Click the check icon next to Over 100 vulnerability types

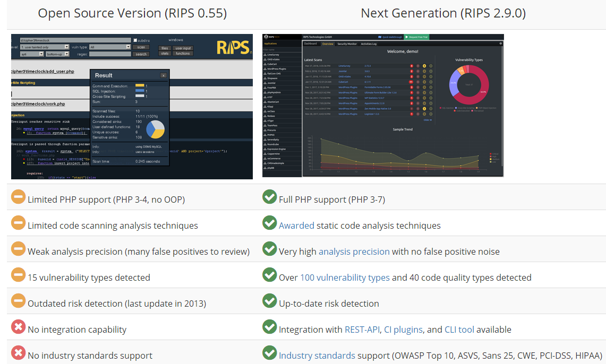[269, 275]
